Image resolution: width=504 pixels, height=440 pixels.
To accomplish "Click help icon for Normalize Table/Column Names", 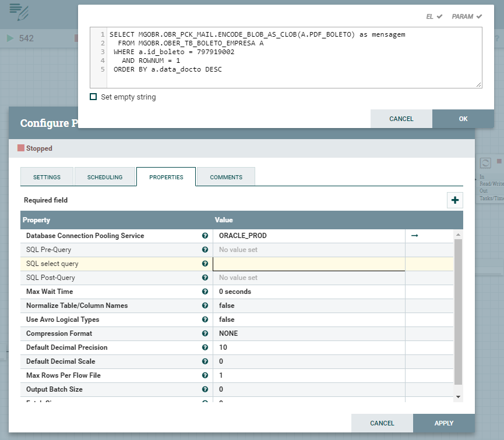I will (205, 306).
